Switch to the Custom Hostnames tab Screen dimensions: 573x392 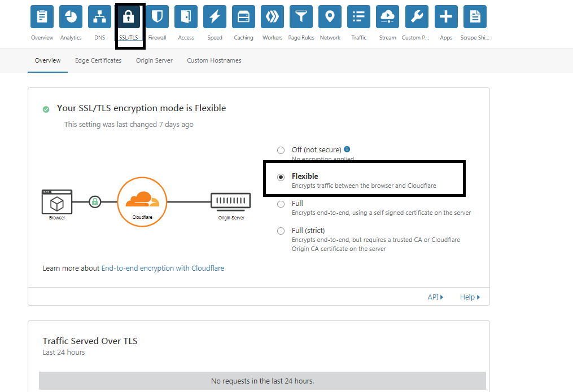(x=214, y=60)
